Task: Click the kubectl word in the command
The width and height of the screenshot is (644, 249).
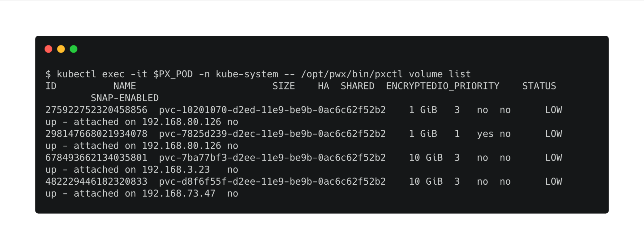Action: [76, 74]
